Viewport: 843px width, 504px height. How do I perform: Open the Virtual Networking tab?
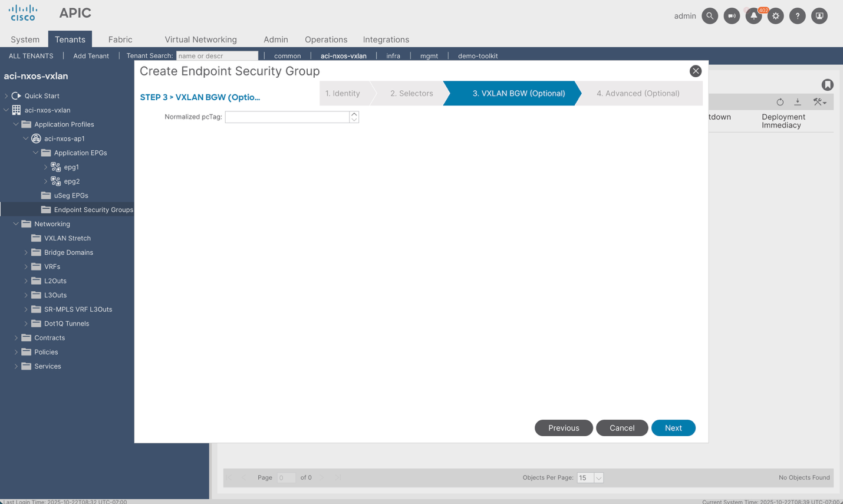tap(200, 39)
